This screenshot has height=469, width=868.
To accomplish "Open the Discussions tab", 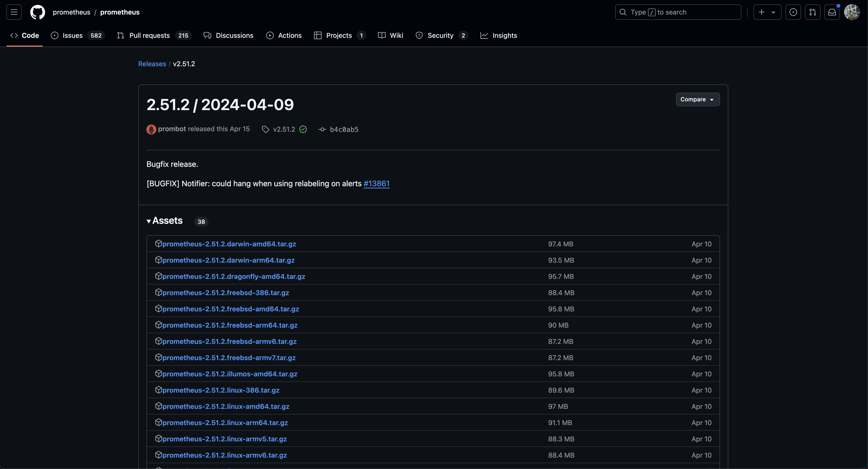I will 228,35.
